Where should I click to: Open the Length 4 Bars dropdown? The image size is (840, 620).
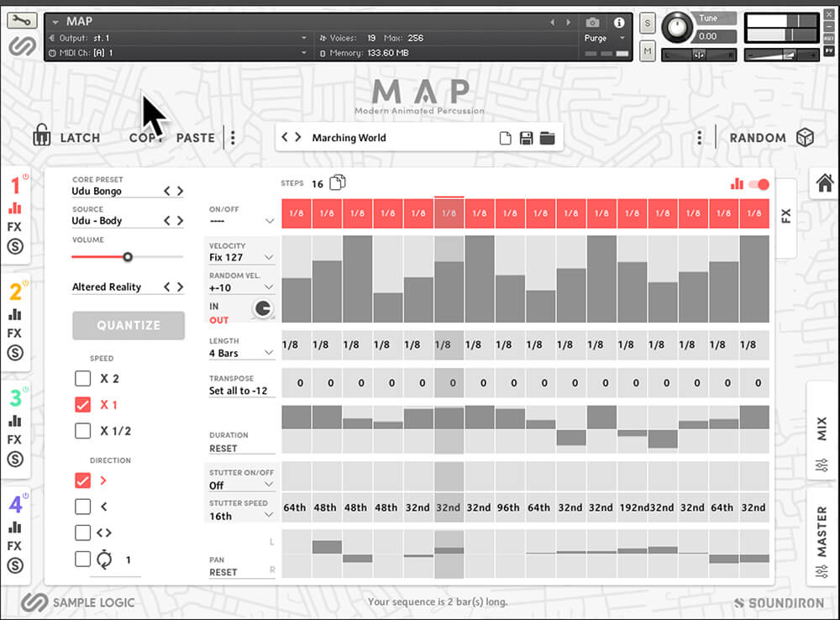coord(242,354)
